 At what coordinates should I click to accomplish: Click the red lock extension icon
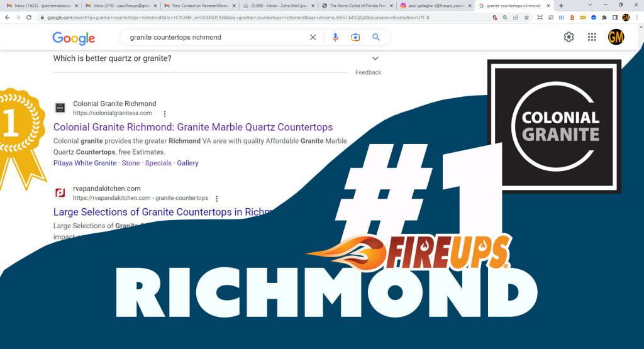tap(572, 18)
